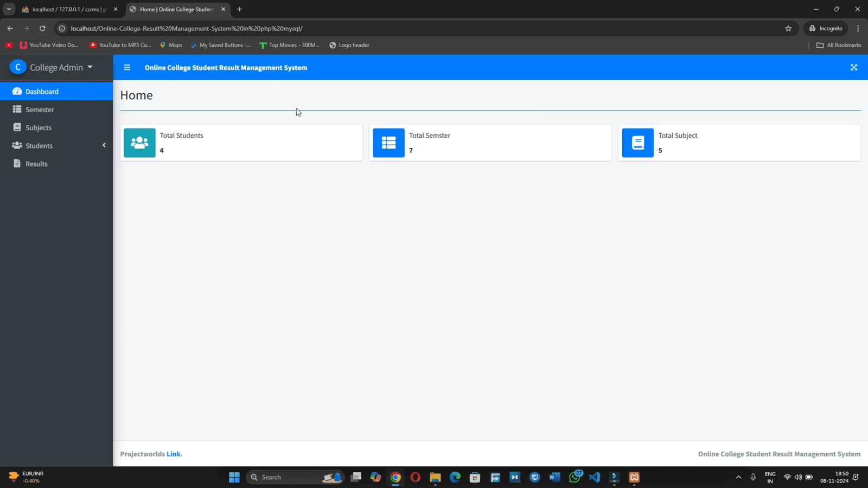Click the Subjects book icon in sidebar
The image size is (868, 488).
[17, 127]
